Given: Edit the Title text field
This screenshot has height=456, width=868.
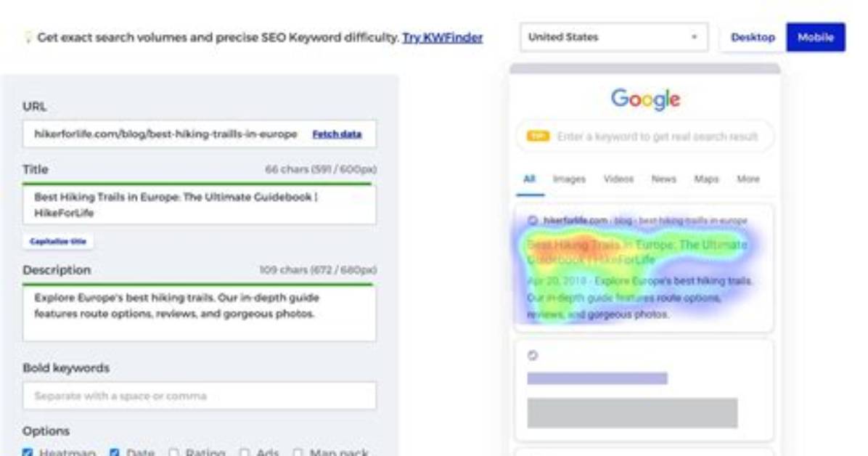Looking at the screenshot, I should coord(200,205).
